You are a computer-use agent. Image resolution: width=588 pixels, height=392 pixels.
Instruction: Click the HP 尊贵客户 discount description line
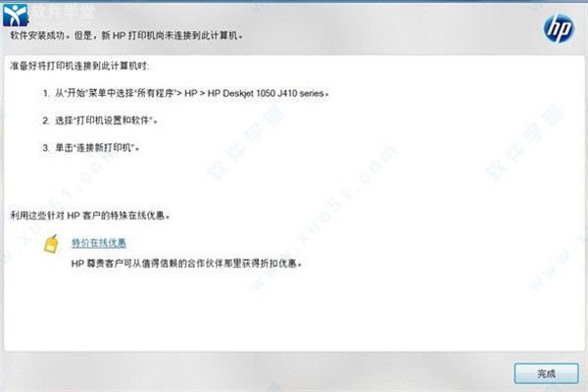pos(187,264)
